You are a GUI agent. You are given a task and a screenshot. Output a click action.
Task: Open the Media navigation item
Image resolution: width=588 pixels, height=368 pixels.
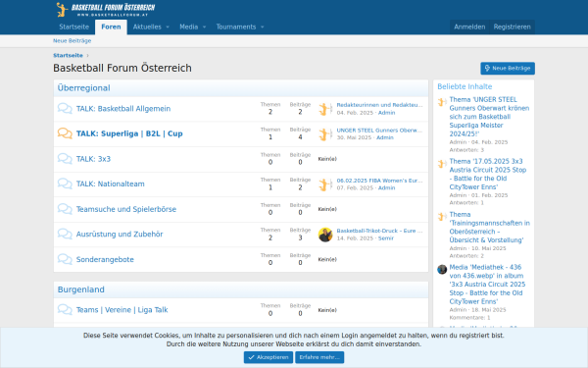[x=188, y=27]
